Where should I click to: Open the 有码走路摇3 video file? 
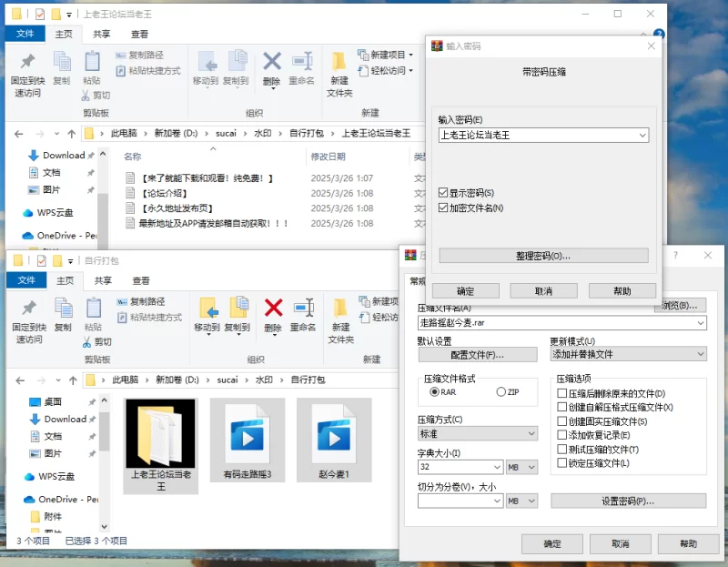[x=241, y=429]
